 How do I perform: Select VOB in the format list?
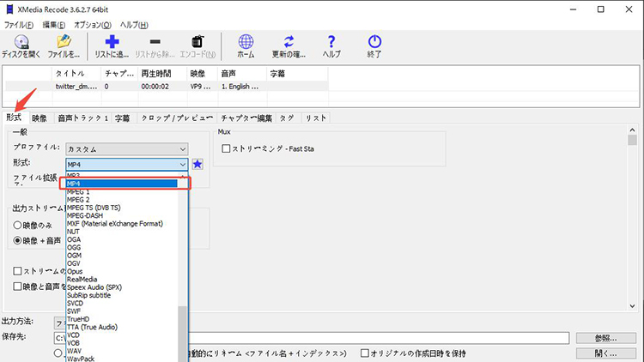click(x=122, y=343)
